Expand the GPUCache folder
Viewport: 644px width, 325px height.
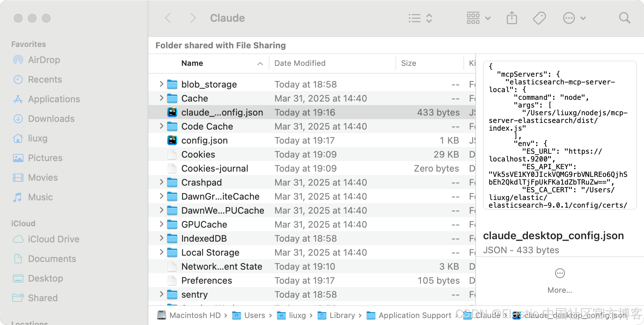(x=161, y=224)
